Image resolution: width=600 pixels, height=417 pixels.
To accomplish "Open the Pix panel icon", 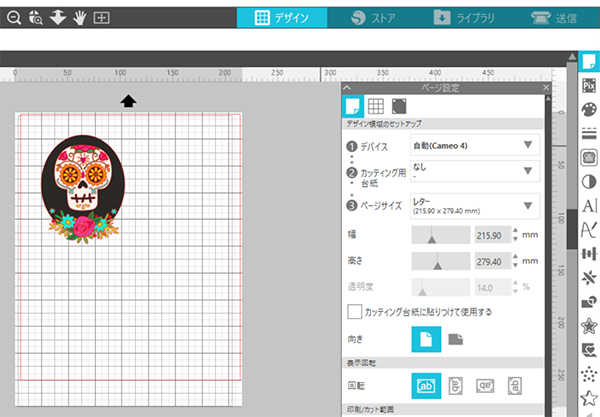I will click(589, 85).
